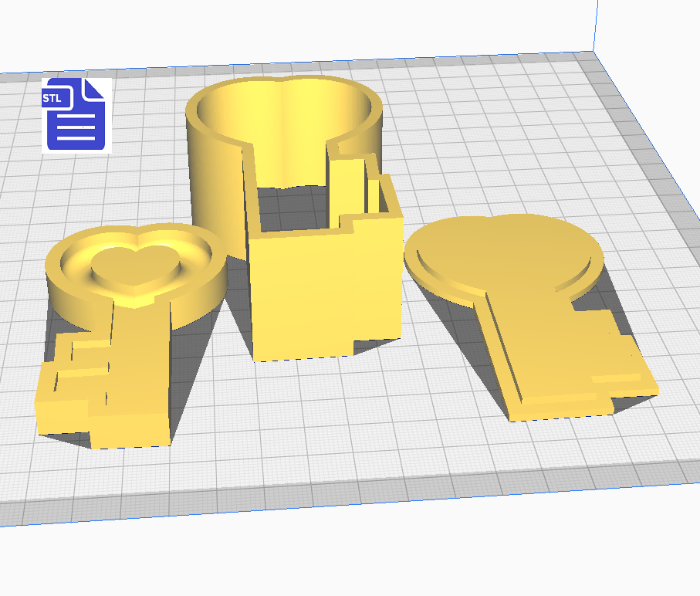Viewport: 700px width, 596px height.
Task: Click the STL text label on the file icon
Action: (x=52, y=98)
